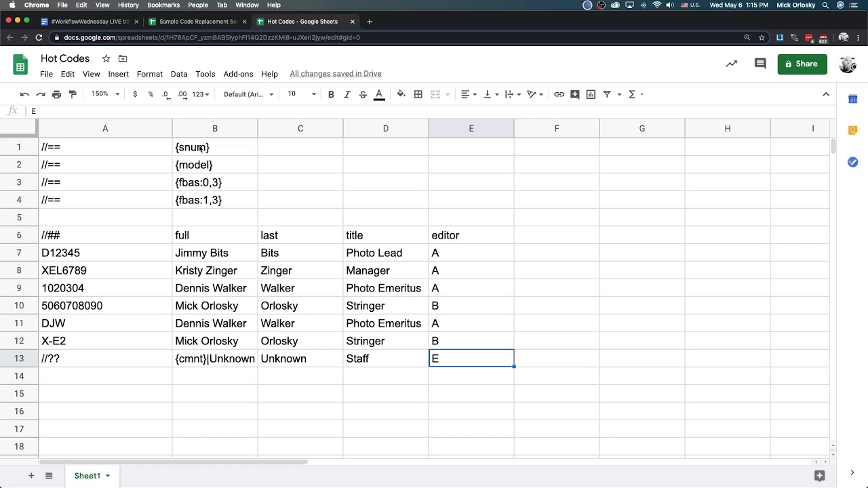Screen dimensions: 868x488
Task: Collapse the toolbar with the chevron
Action: pos(826,94)
